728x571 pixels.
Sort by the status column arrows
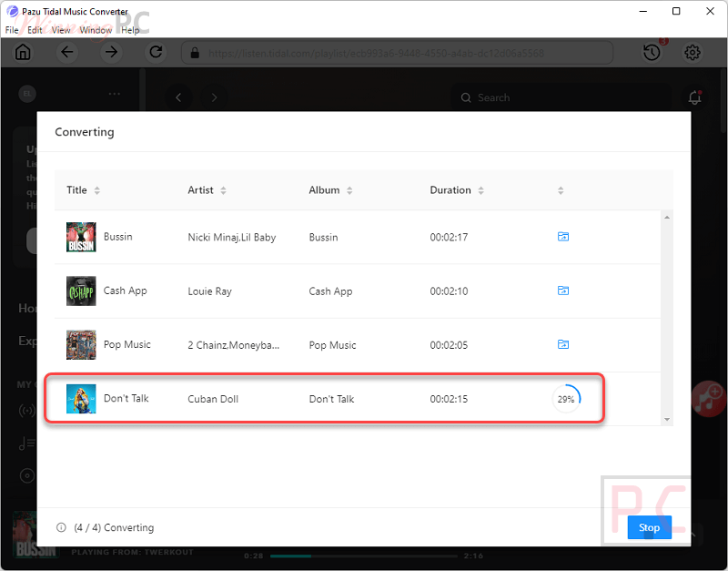[561, 190]
